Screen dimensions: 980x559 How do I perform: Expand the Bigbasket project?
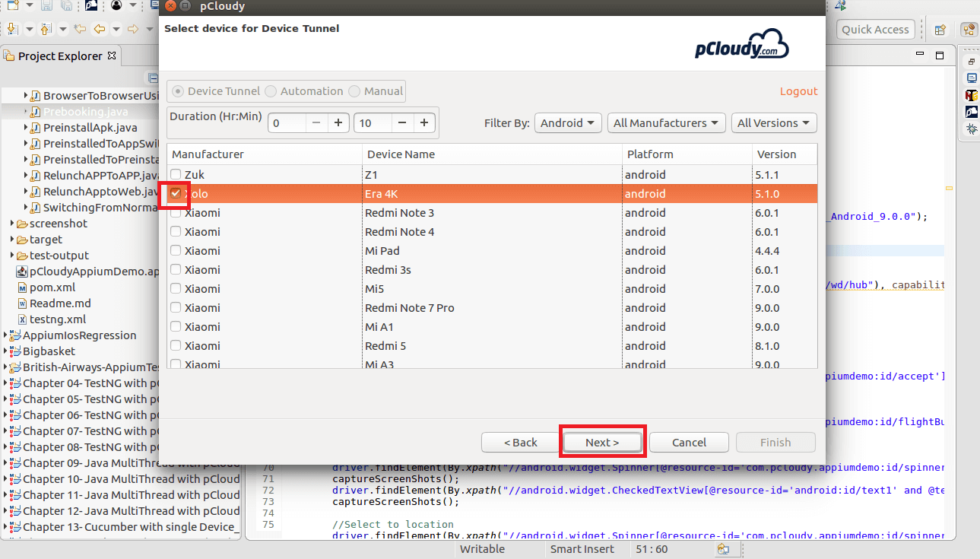point(7,351)
